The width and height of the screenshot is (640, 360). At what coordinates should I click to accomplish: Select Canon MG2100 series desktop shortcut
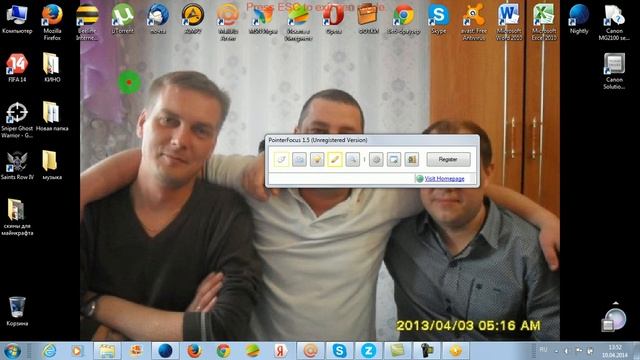coord(614,22)
